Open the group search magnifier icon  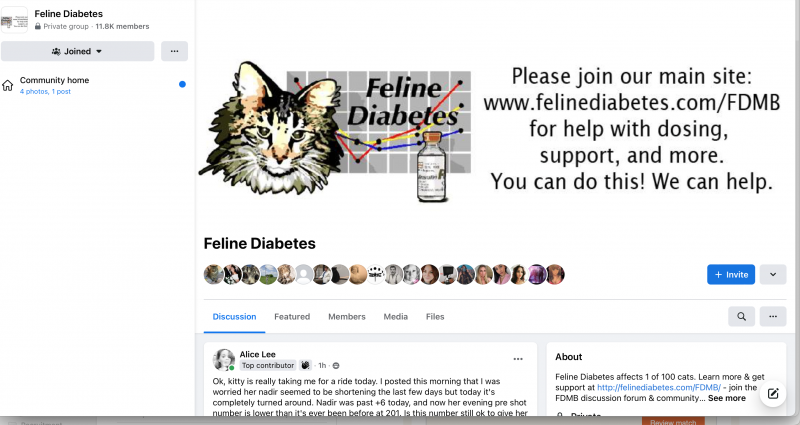click(x=741, y=316)
